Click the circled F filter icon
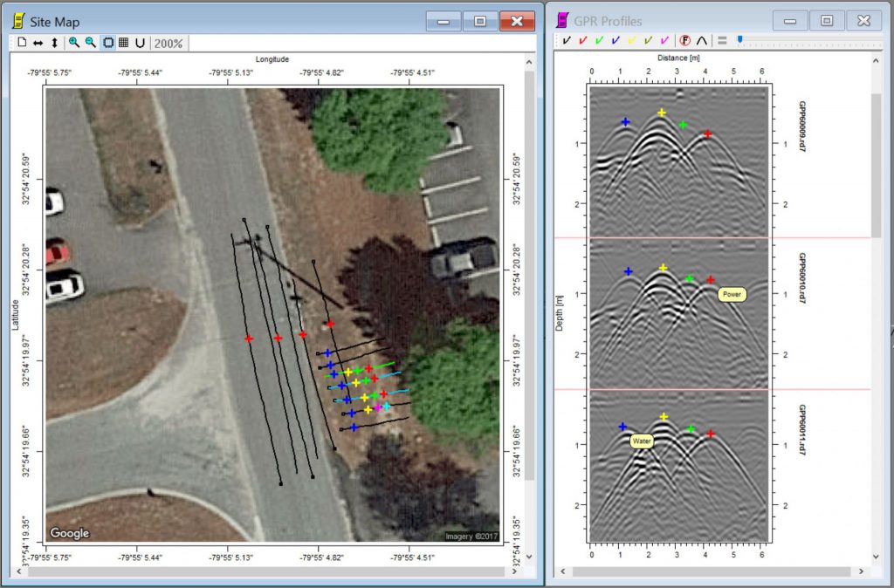The height and width of the screenshot is (588, 894). pyautogui.click(x=684, y=40)
